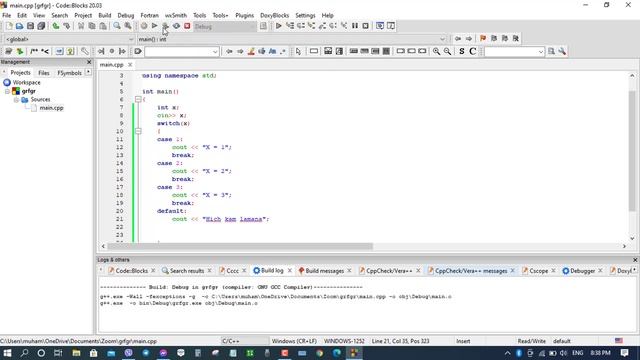Viewport: 640px width, 360px height.
Task: Click the Replace icon next to Find
Action: click(x=128, y=26)
